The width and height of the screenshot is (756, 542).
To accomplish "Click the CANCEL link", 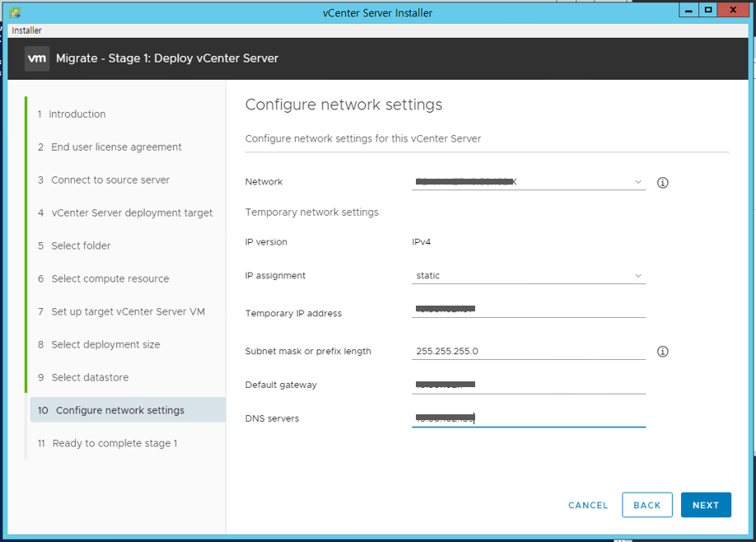I will point(588,506).
